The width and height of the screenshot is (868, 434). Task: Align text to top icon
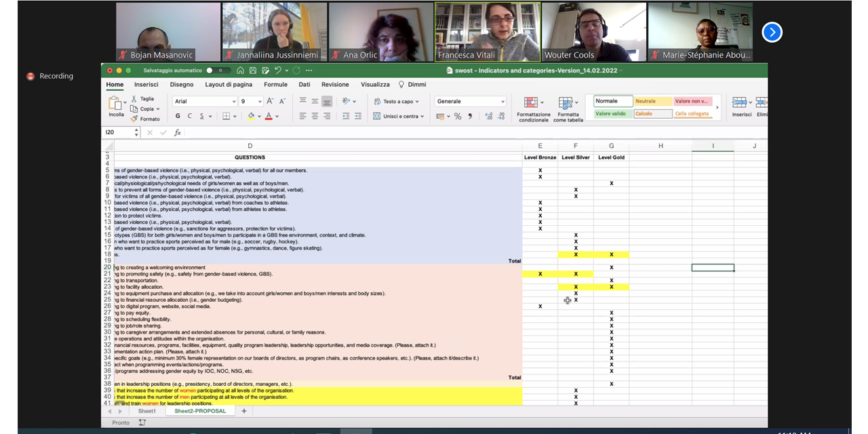(x=303, y=101)
